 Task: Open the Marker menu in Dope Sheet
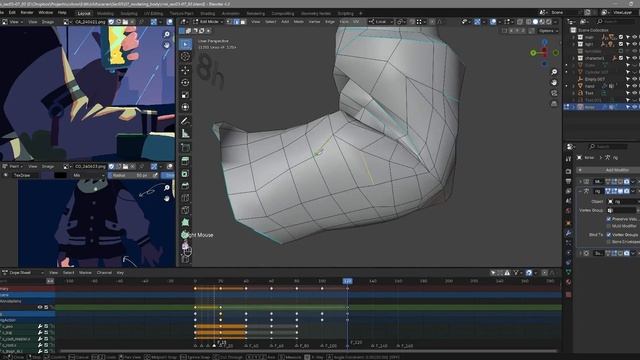click(x=85, y=273)
